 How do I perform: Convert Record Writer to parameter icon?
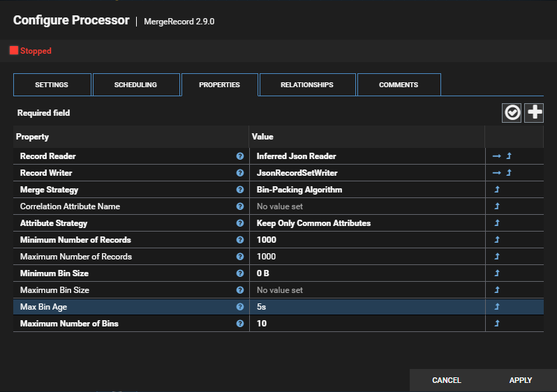[x=509, y=172]
